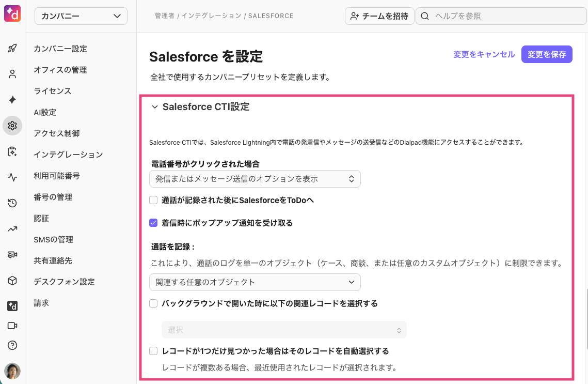Open the AI sparkle icon
Screen dimensions: 588x384
(x=12, y=100)
